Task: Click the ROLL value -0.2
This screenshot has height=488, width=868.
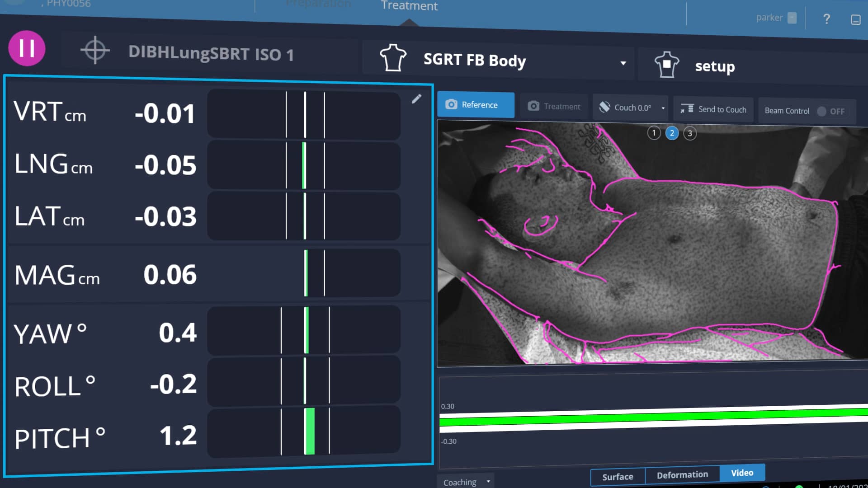Action: [x=173, y=384]
